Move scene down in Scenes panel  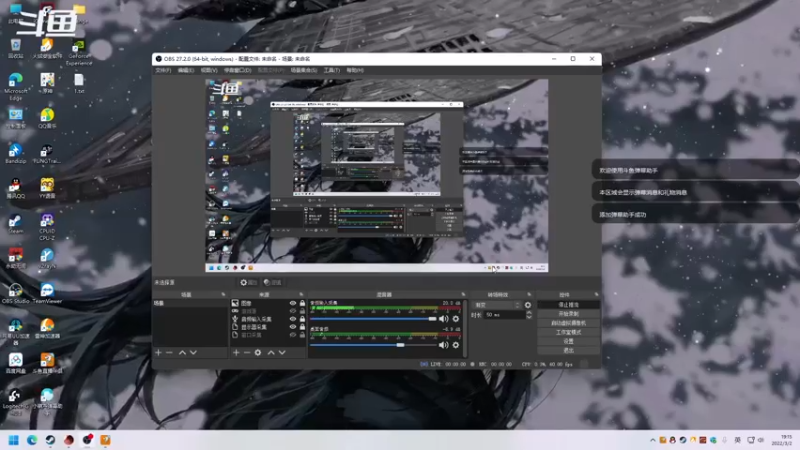[193, 353]
